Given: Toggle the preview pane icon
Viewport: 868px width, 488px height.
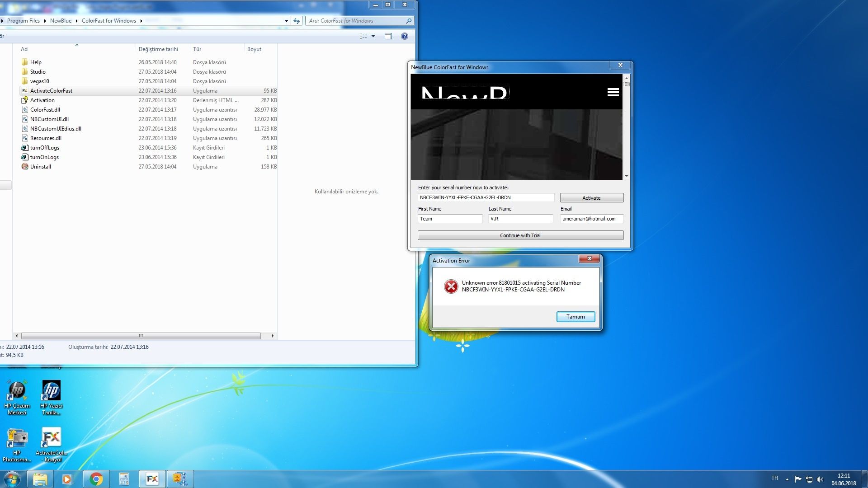Looking at the screenshot, I should (388, 36).
